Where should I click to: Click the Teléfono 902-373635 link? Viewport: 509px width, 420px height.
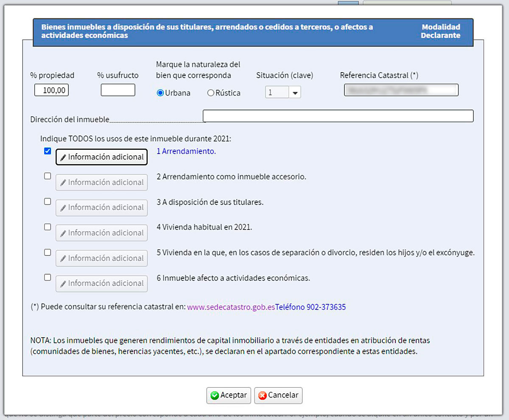click(x=310, y=307)
